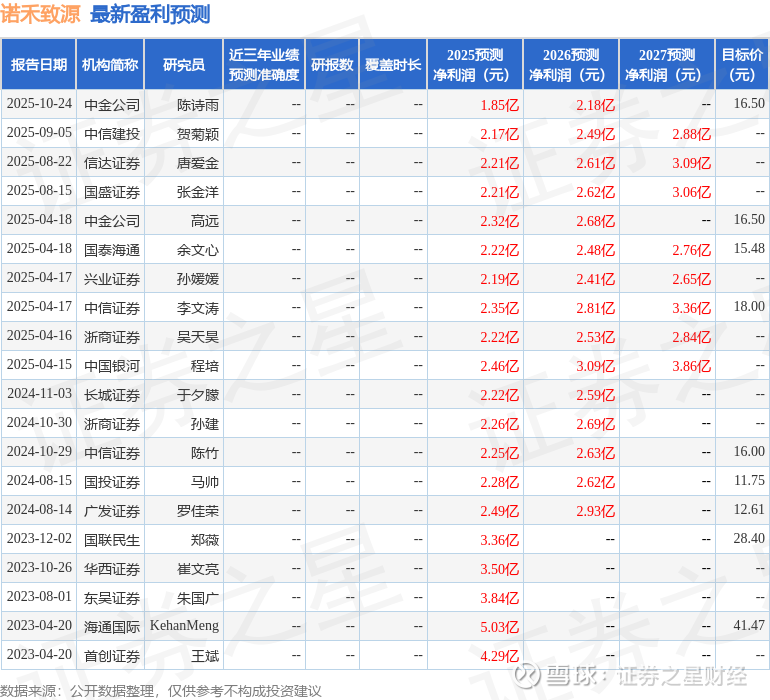Click researcher name 吴天昊
Viewport: 770px width, 700px height.
(198, 336)
